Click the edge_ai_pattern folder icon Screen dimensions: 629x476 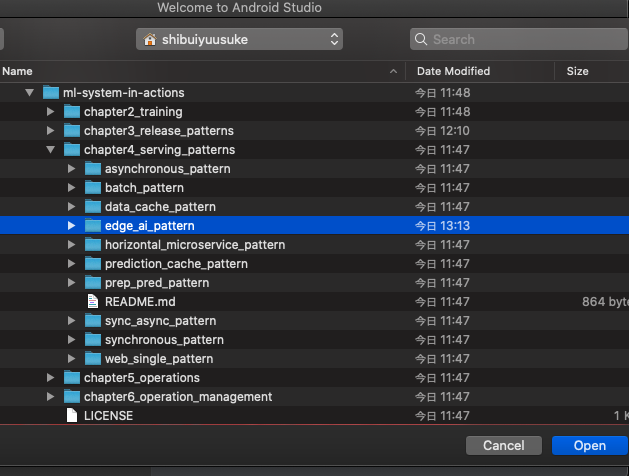pos(93,226)
